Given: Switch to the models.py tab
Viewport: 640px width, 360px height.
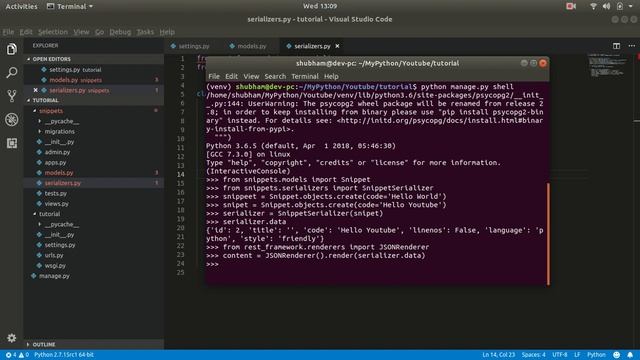Looking at the screenshot, I should pos(248,46).
